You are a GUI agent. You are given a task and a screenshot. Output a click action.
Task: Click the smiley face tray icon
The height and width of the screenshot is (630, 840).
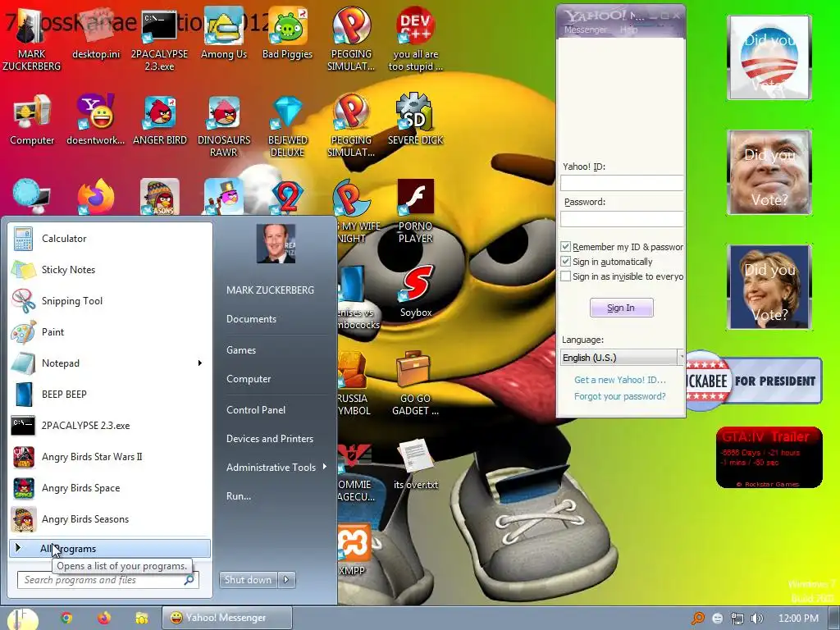(x=718, y=619)
